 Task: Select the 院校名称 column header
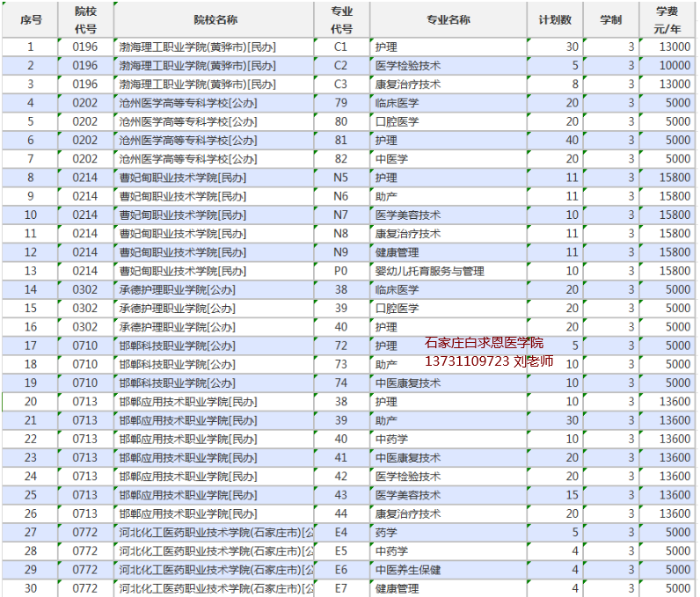(215, 19)
